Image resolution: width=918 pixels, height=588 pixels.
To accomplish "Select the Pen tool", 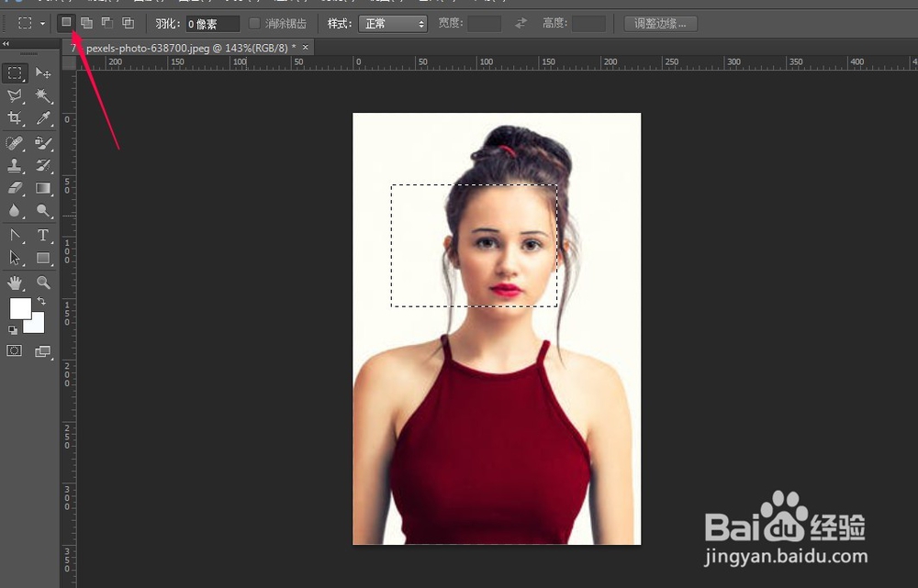I will (x=15, y=235).
